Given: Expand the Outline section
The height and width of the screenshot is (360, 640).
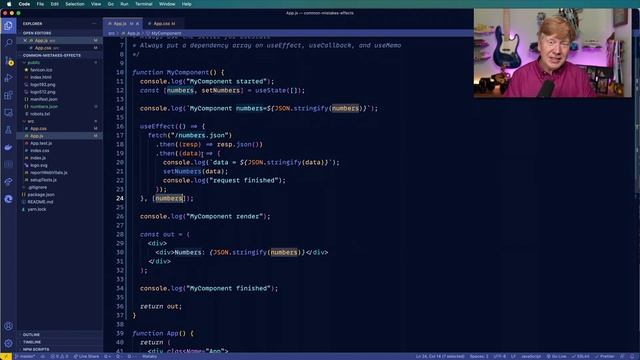Looking at the screenshot, I should tap(59, 335).
